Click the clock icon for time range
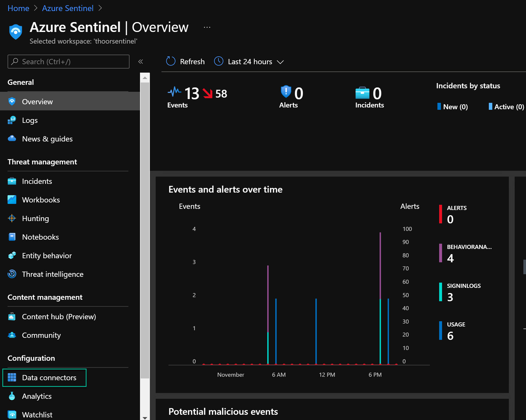 (x=219, y=61)
